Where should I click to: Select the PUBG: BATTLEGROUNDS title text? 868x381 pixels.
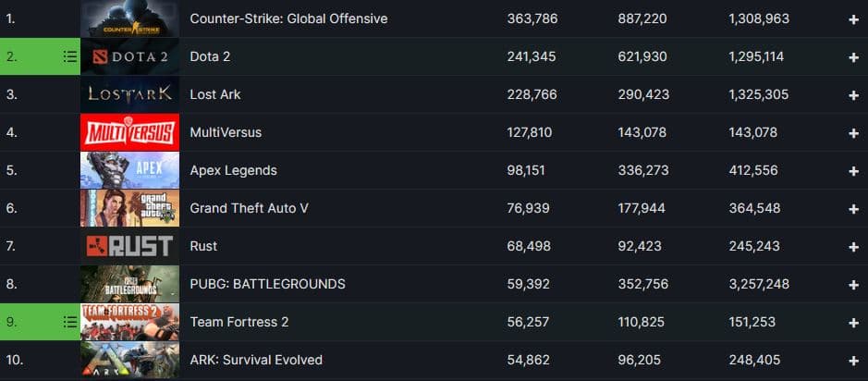coord(267,284)
